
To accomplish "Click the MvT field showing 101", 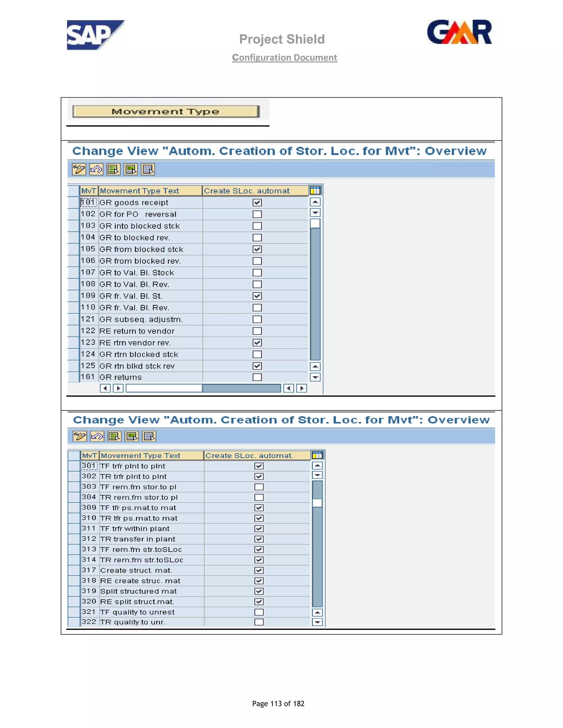I will (x=89, y=202).
